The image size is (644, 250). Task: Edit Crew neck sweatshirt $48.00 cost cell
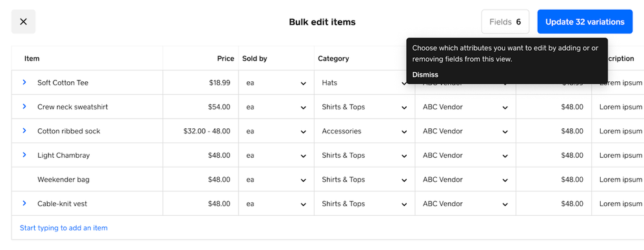(x=554, y=107)
